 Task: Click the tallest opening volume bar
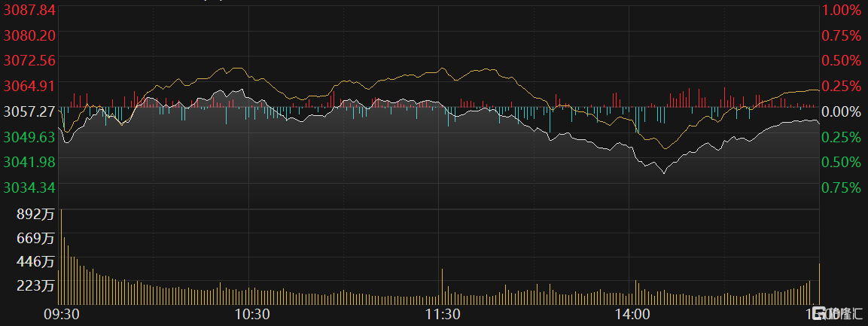[61, 257]
